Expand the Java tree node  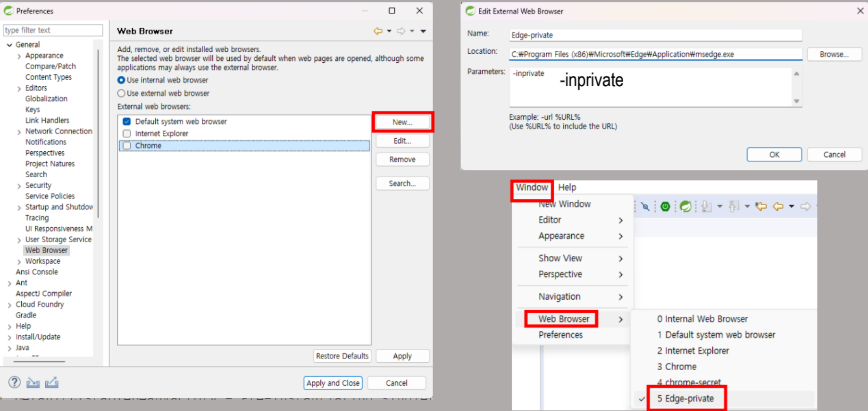coord(9,348)
